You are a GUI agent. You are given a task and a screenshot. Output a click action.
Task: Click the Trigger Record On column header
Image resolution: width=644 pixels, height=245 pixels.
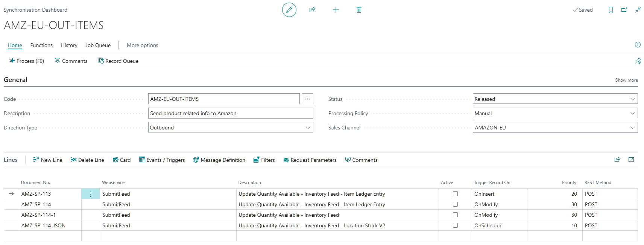click(x=492, y=183)
